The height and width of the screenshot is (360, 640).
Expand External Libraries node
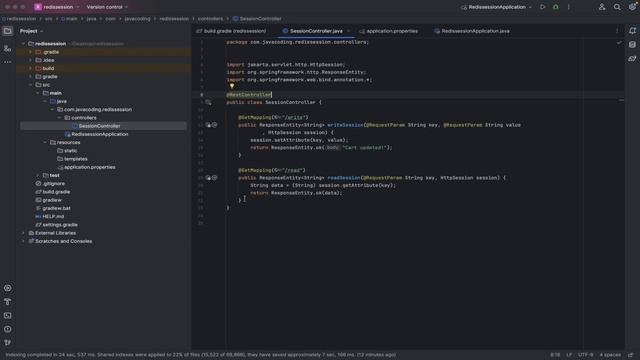click(x=23, y=233)
